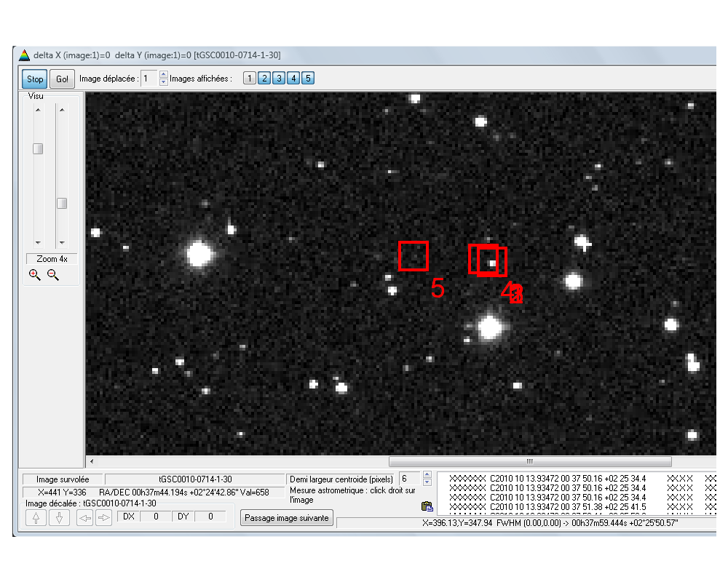Shift image up with the up arrow
Image resolution: width=728 pixels, height=582 pixels.
[x=36, y=517]
